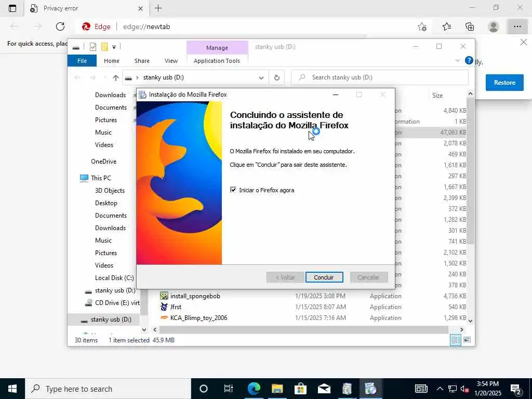The height and width of the screenshot is (399, 532).
Task: Open notification center icon
Action: click(516, 389)
